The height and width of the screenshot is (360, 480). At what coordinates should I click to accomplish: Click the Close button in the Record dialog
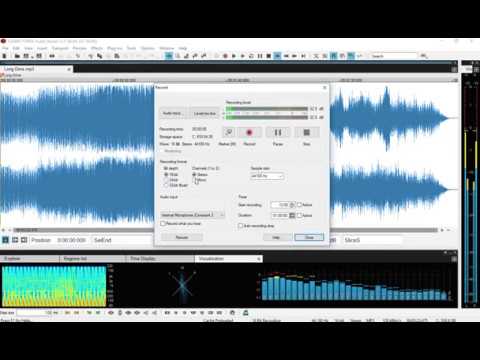pyautogui.click(x=309, y=237)
